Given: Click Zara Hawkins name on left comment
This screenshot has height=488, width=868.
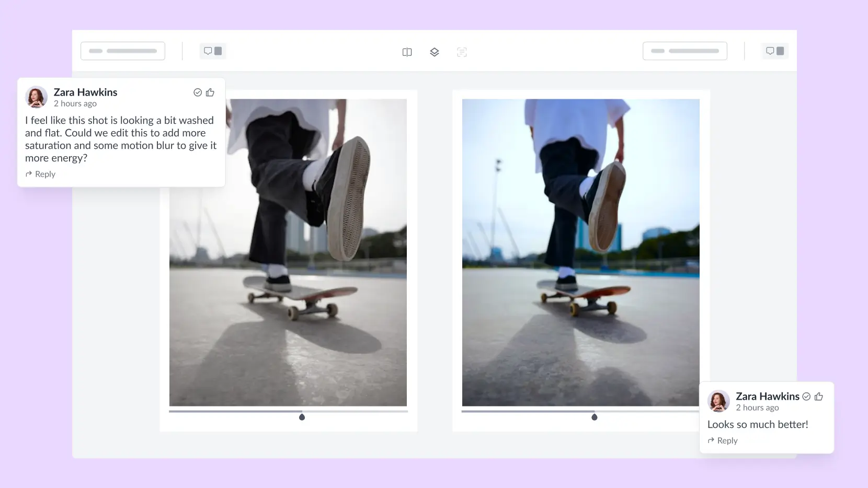Looking at the screenshot, I should [x=85, y=92].
